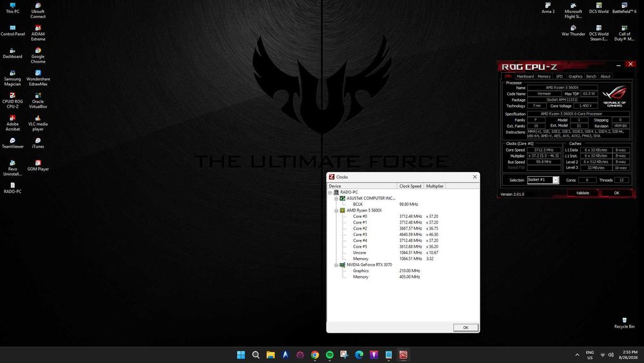The height and width of the screenshot is (363, 644).
Task: Select the TeamViewer desktop shortcut
Action: [12, 142]
